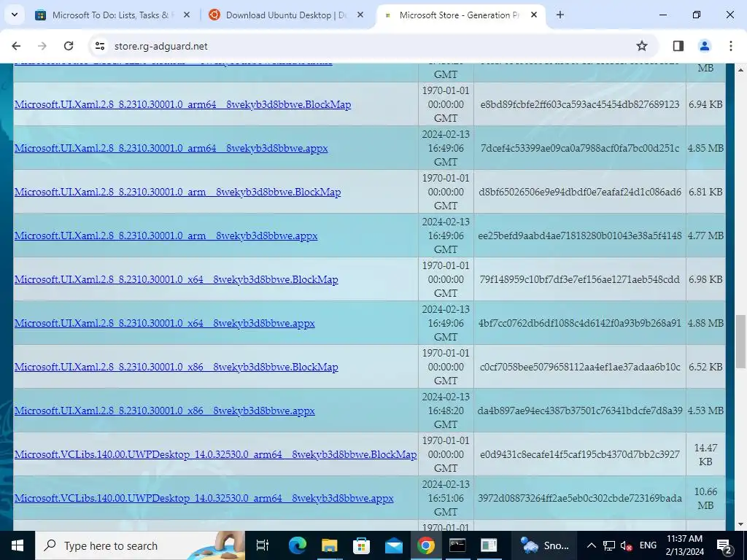The image size is (747, 560).
Task: Change the ENG input language indicator
Action: [x=648, y=545]
